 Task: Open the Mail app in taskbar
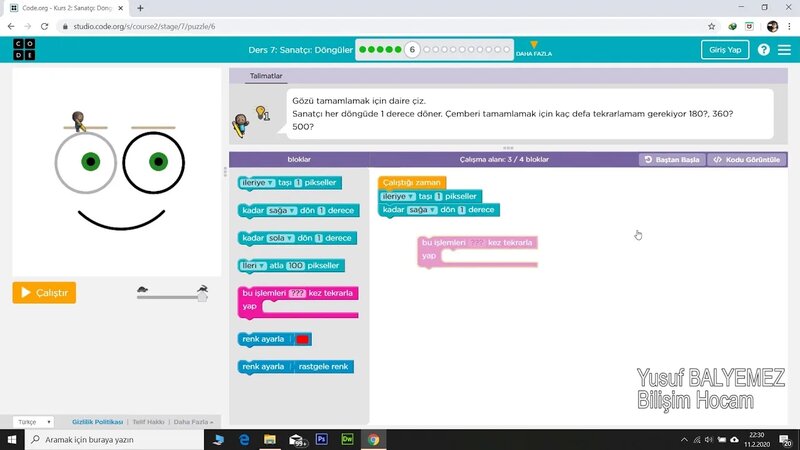tap(297, 440)
